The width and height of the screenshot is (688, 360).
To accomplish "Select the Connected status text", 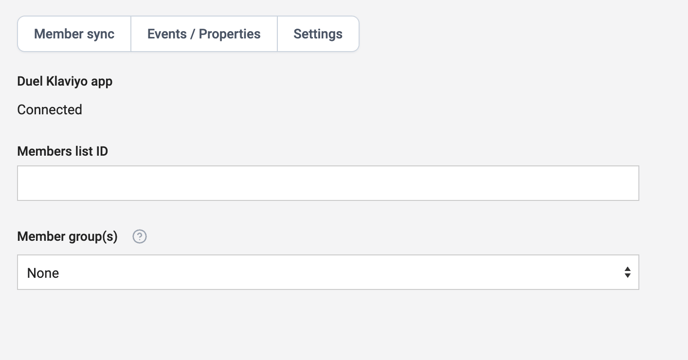I will pos(50,110).
